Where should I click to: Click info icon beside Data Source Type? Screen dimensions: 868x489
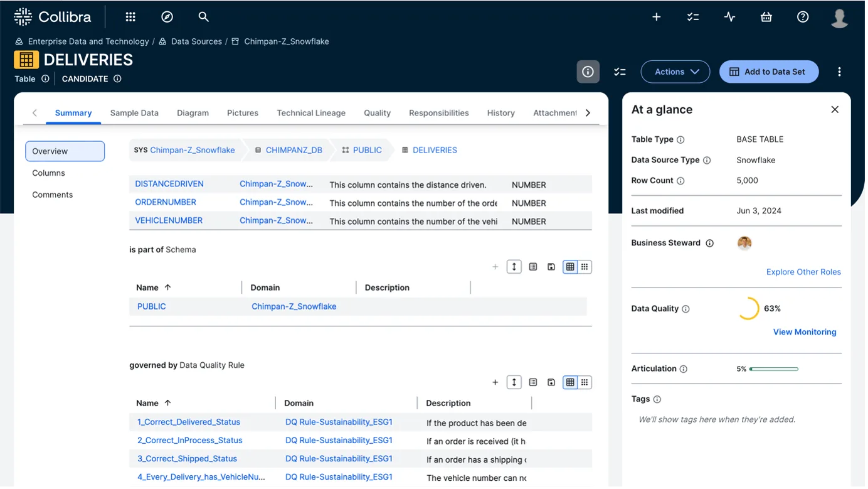pos(707,160)
